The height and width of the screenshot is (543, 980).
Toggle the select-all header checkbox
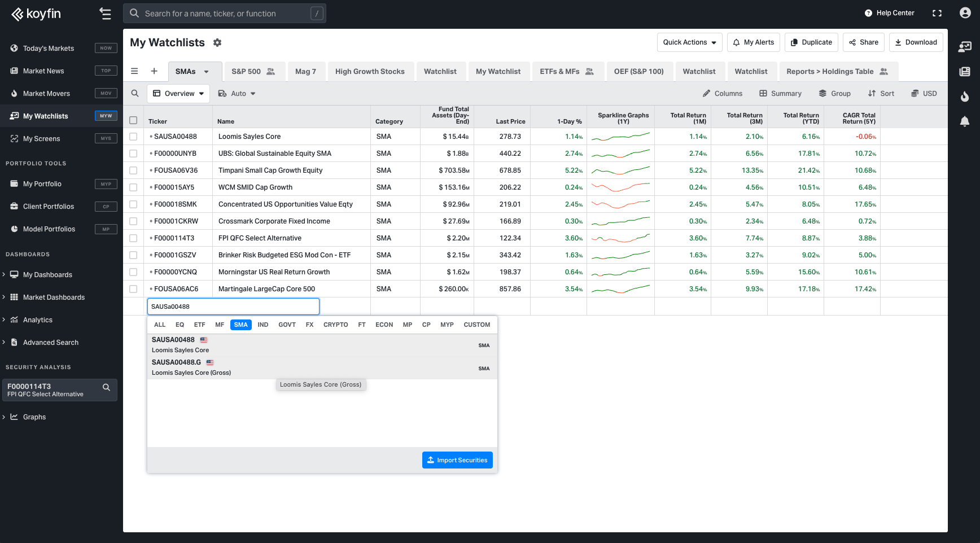tap(133, 120)
